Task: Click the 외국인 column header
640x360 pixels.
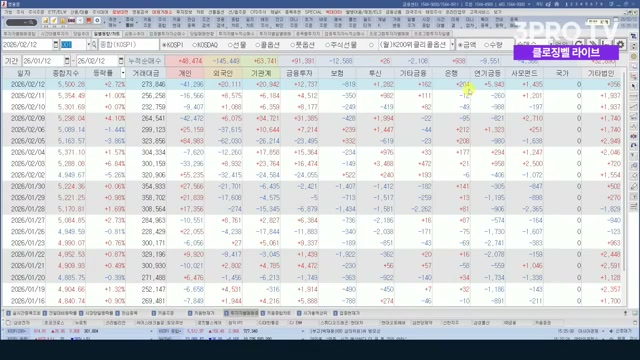Action: [223, 73]
